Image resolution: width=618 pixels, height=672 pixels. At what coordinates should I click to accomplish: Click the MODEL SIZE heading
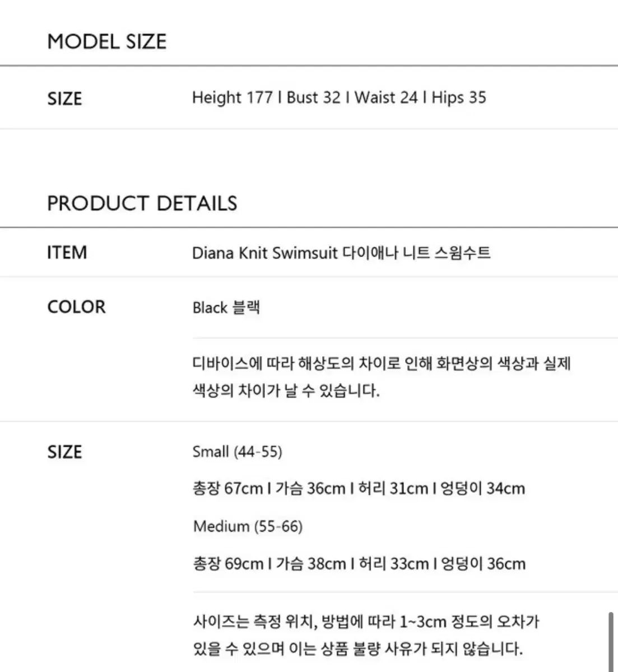pos(107,41)
